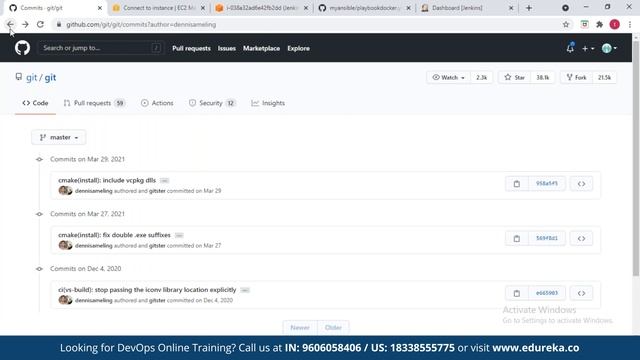This screenshot has height=360, width=640.
Task: Open the Chrome profile avatar
Action: click(x=615, y=24)
